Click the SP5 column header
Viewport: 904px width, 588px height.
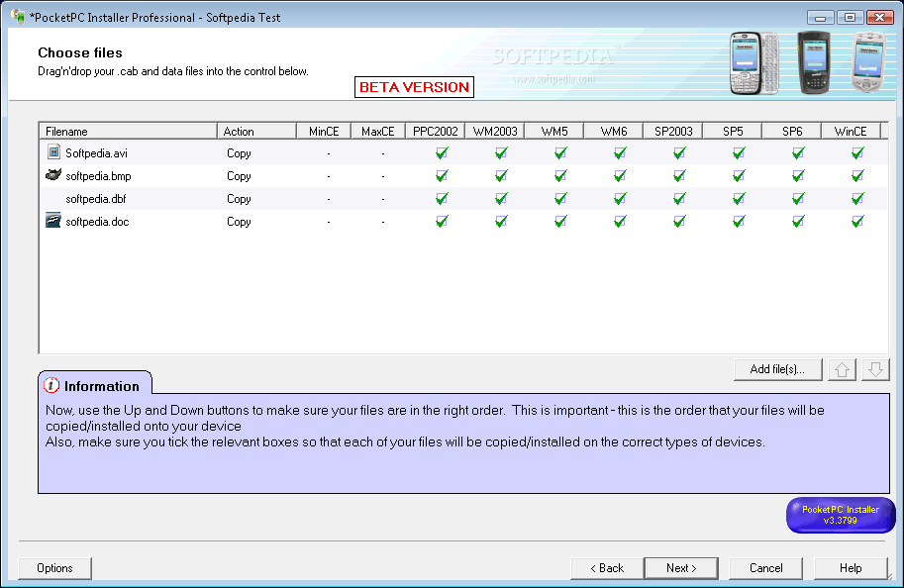click(x=732, y=132)
